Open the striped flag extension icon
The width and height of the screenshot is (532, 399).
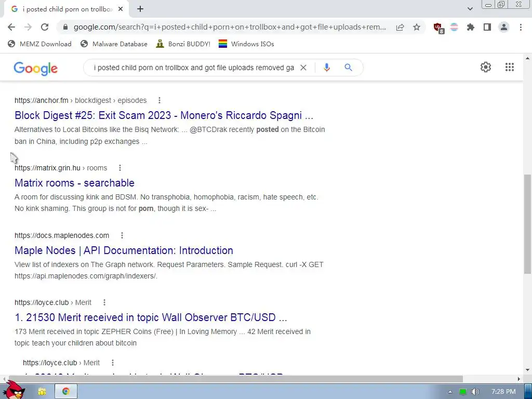click(x=454, y=27)
